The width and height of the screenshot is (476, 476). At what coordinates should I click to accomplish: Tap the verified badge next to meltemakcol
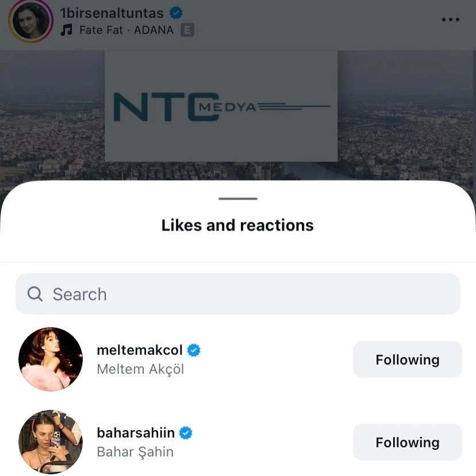[194, 350]
